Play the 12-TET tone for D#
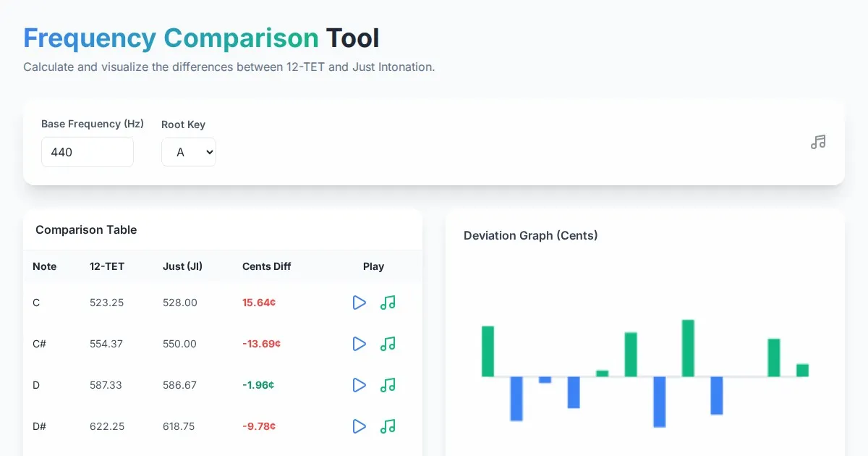868x456 pixels. point(359,426)
